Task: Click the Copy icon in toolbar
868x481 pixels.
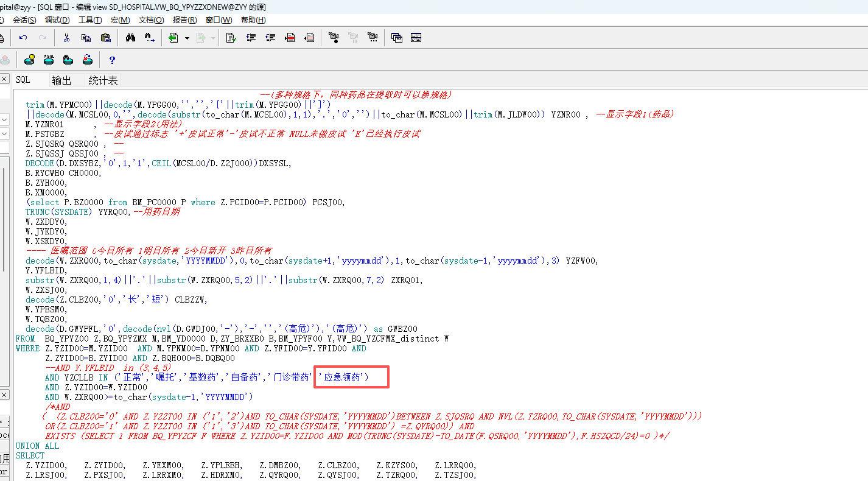Action: pos(86,38)
